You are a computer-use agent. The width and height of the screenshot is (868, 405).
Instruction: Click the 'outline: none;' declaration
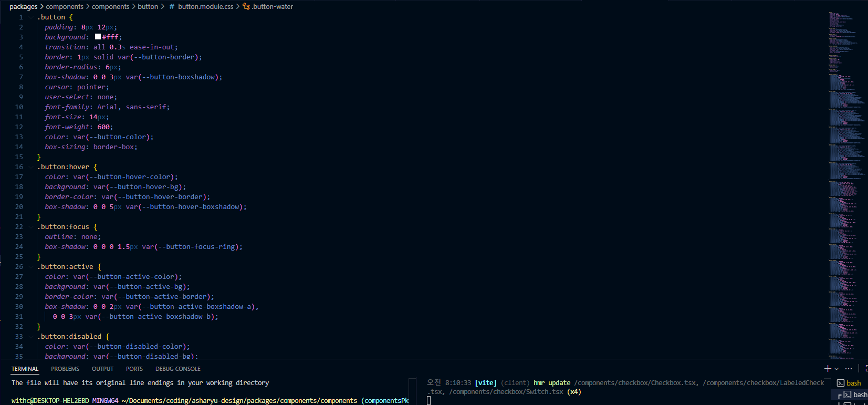click(73, 237)
